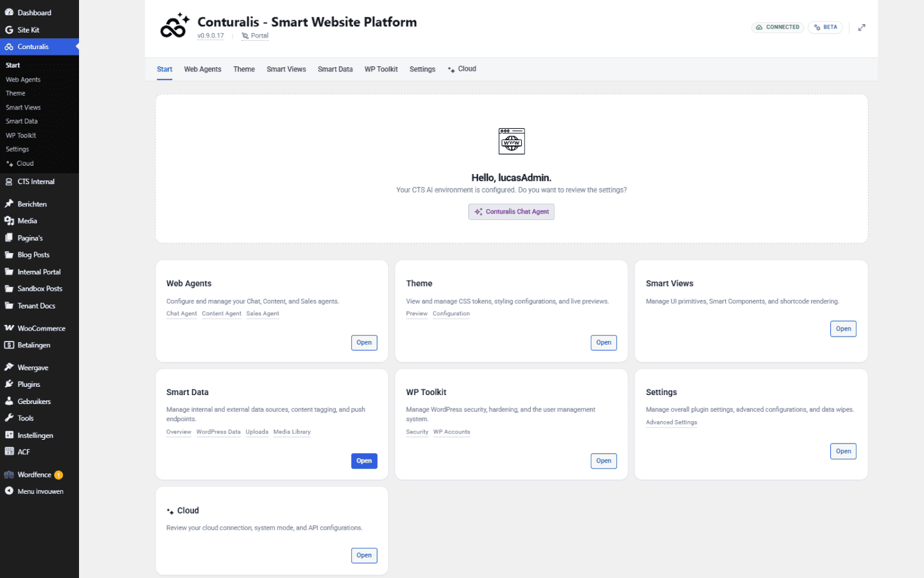
Task: Click Open on the Smart Data card
Action: point(364,461)
